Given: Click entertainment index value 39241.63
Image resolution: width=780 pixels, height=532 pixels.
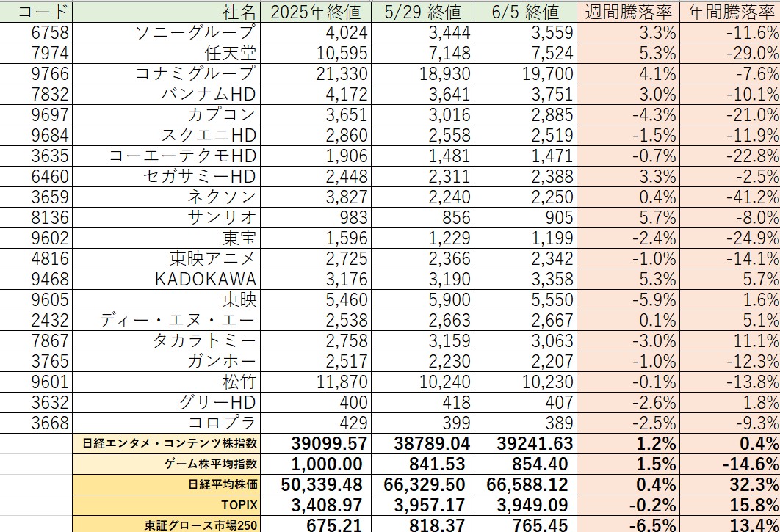Looking at the screenshot, I should click(525, 443).
